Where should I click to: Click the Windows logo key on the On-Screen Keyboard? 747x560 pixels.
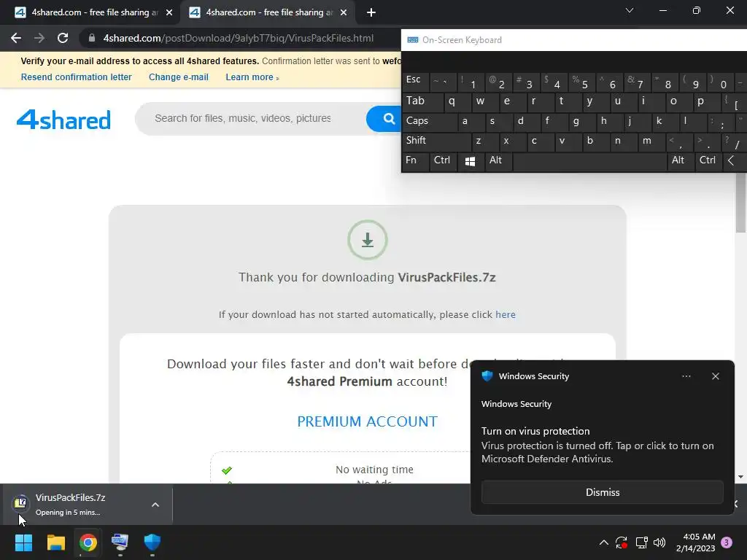pos(471,161)
